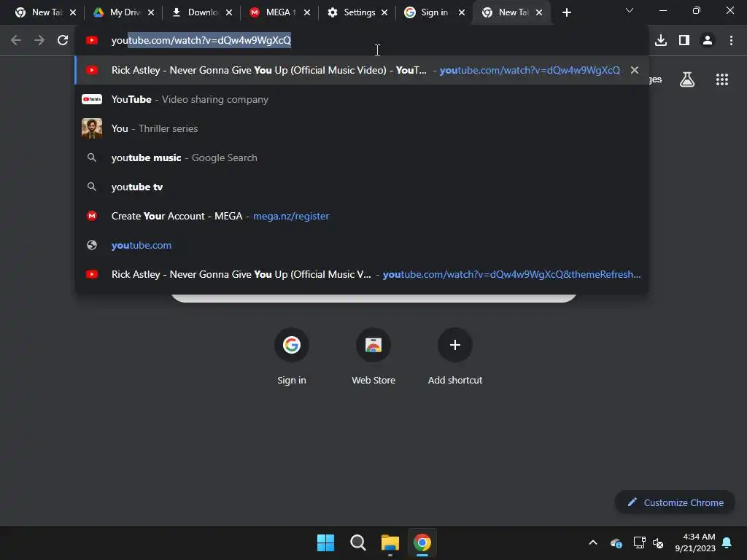
Task: Close the Sign in tab
Action: (x=462, y=13)
